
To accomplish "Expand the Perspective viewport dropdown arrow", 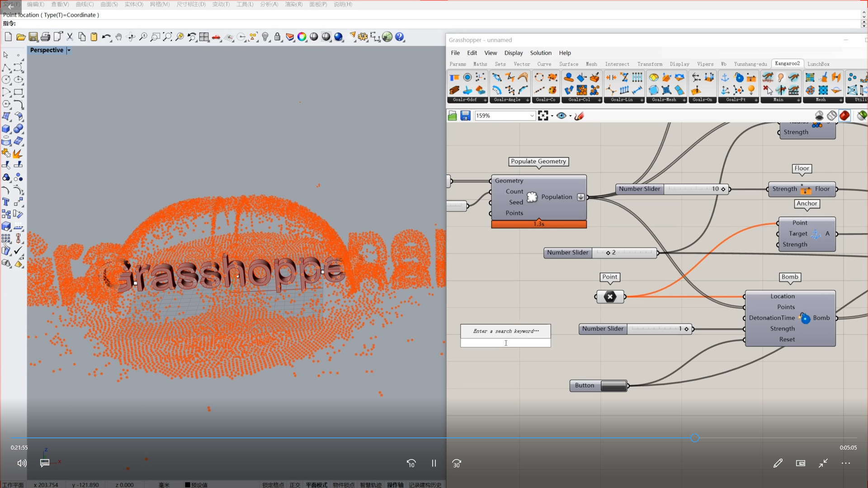I will 69,51.
